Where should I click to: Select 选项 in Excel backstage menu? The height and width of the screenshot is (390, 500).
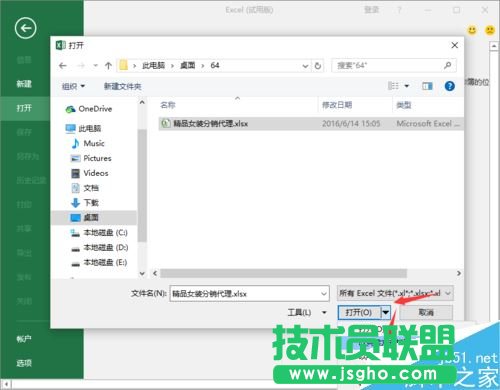pyautogui.click(x=25, y=363)
